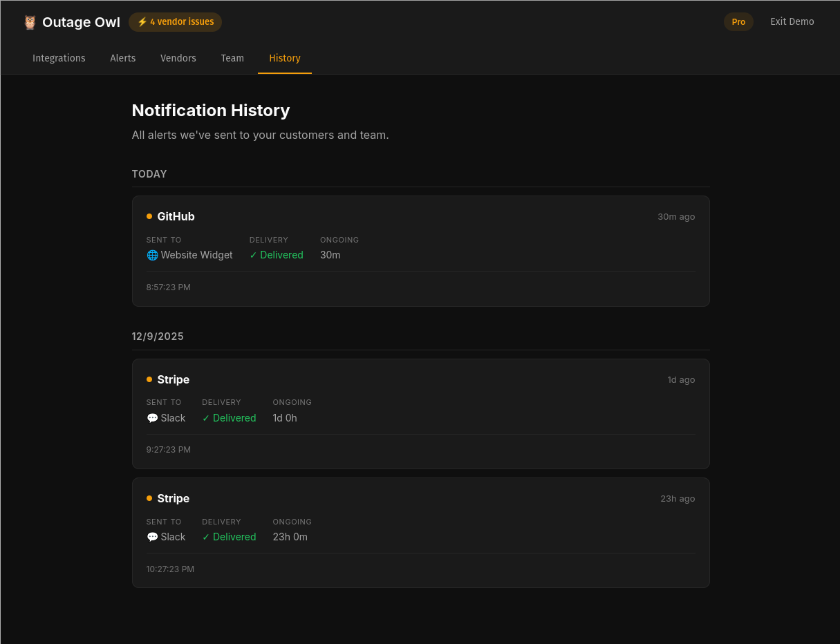Switch to the Integrations tab

[x=59, y=58]
